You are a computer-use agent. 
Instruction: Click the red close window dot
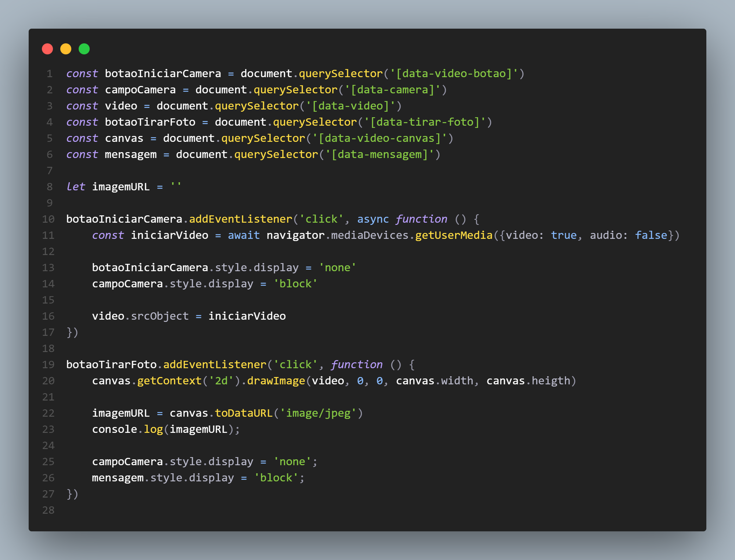pos(47,49)
